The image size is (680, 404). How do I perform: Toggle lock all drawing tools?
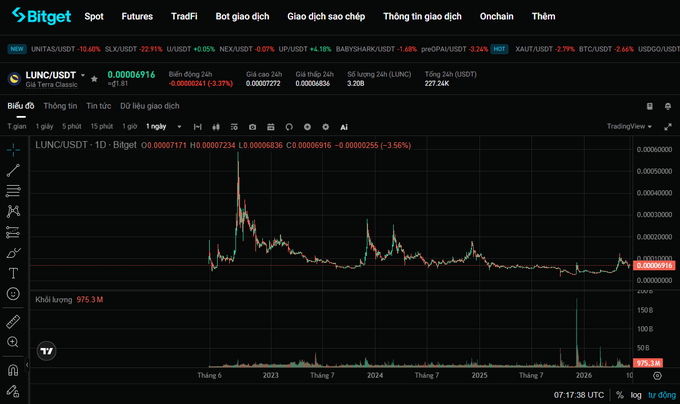tap(13, 391)
